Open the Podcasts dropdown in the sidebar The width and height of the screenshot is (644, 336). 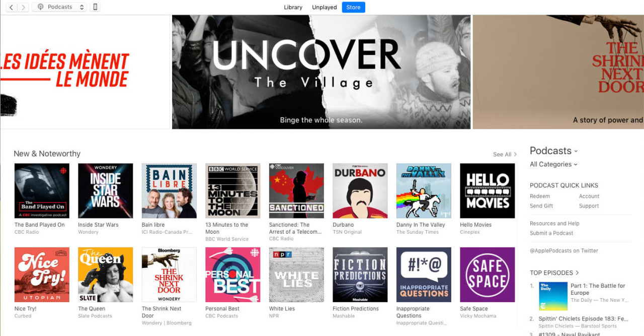[553, 151]
